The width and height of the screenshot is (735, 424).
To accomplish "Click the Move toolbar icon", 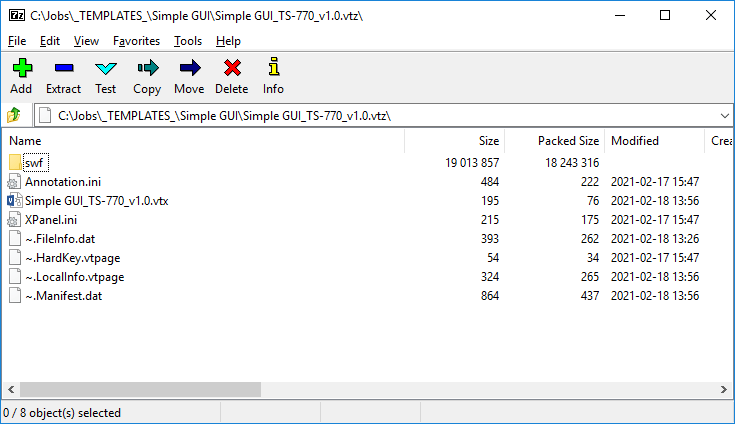I will click(189, 69).
